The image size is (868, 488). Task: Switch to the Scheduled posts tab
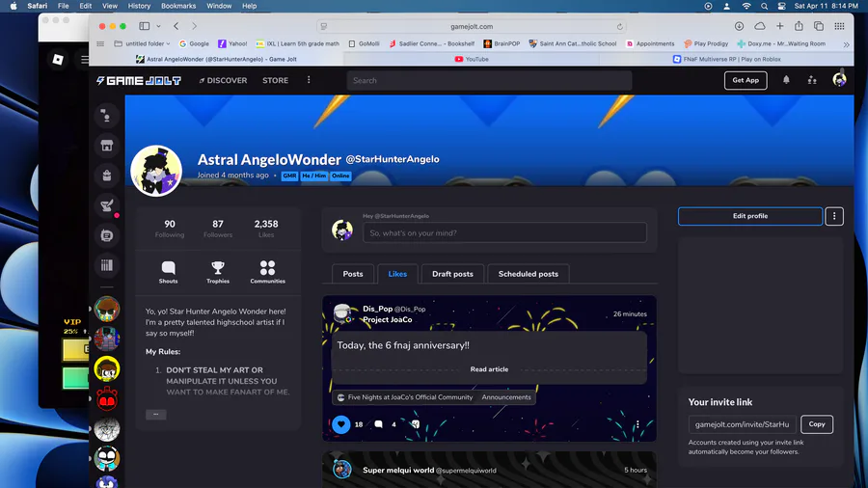pyautogui.click(x=529, y=274)
